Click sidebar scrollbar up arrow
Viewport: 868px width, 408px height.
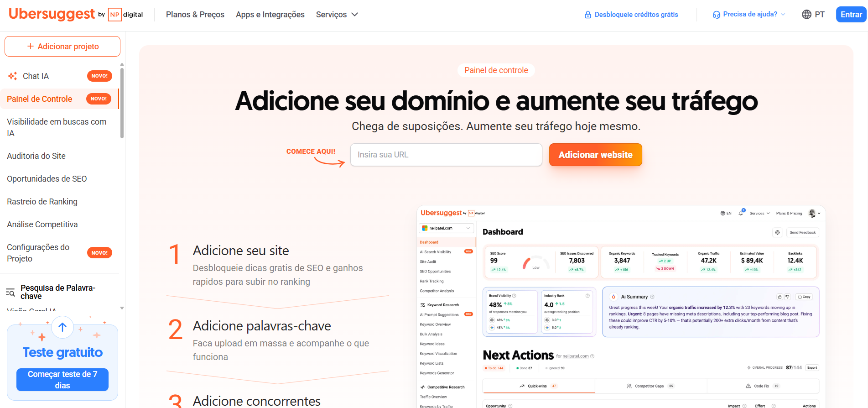122,64
